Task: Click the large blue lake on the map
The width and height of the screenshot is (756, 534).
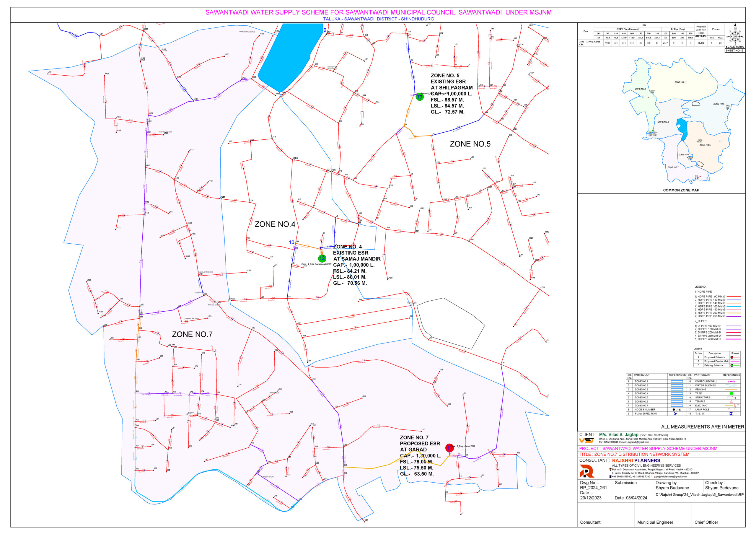Action: 290,56
